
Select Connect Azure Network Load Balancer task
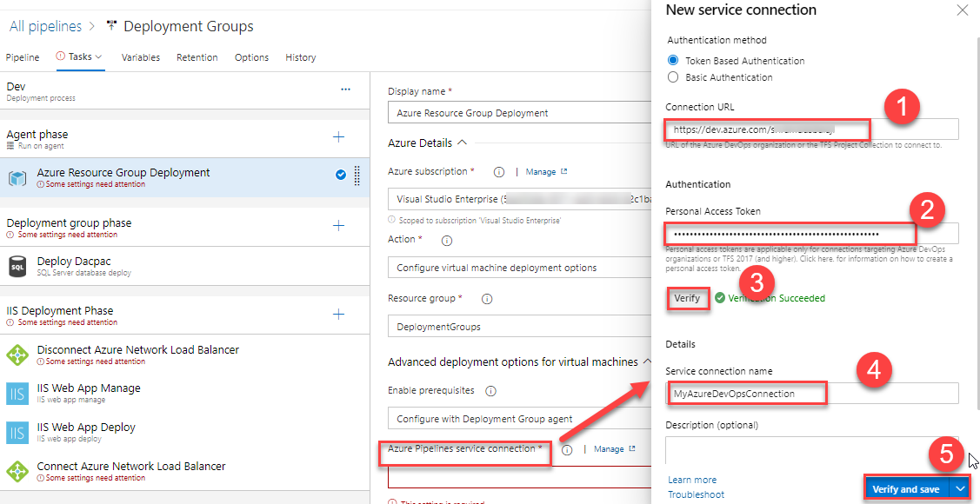pos(185,472)
